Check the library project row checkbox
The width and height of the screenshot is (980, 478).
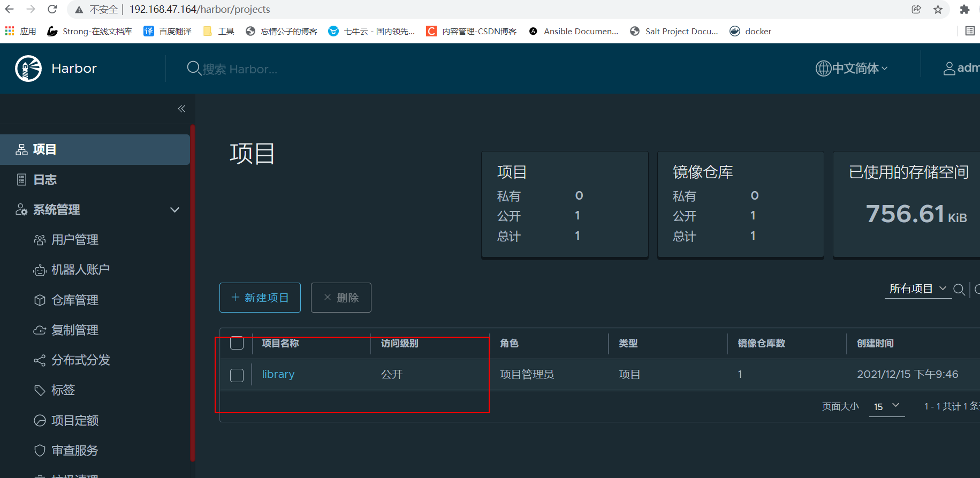click(237, 375)
